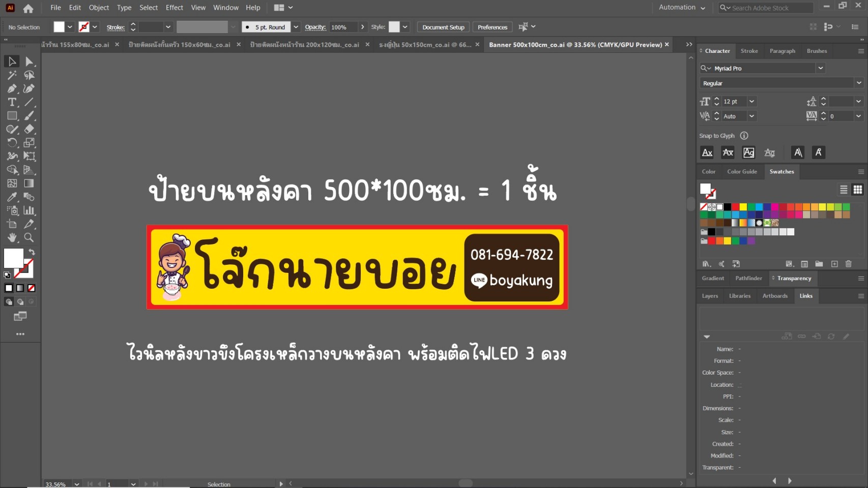Grab the Hand tool
This screenshot has width=868, height=488.
tap(12, 237)
